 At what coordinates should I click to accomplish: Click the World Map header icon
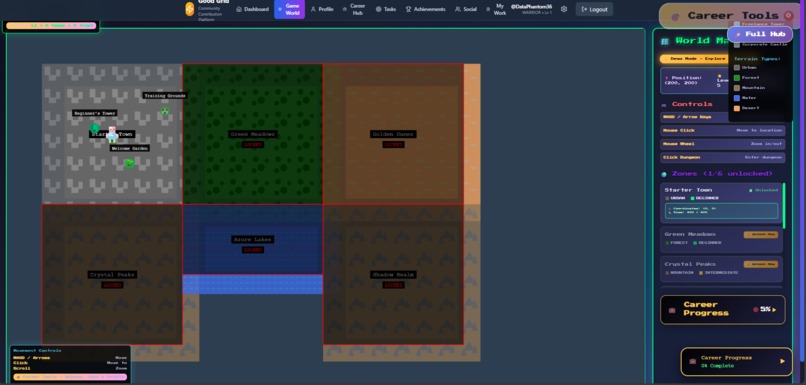[x=665, y=41]
